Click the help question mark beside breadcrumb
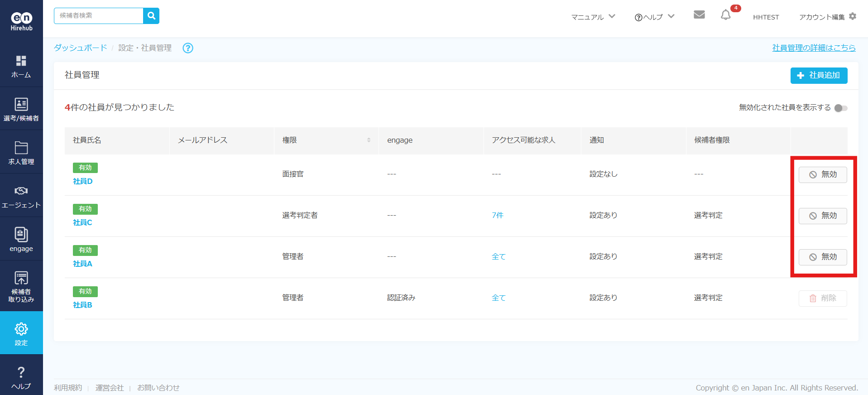This screenshot has height=395, width=868. (187, 48)
